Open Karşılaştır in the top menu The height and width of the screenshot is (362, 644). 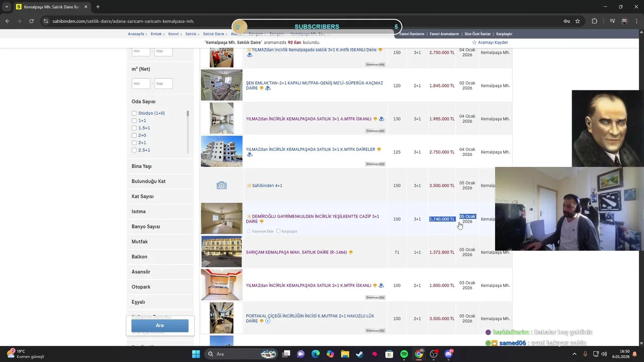tap(504, 34)
